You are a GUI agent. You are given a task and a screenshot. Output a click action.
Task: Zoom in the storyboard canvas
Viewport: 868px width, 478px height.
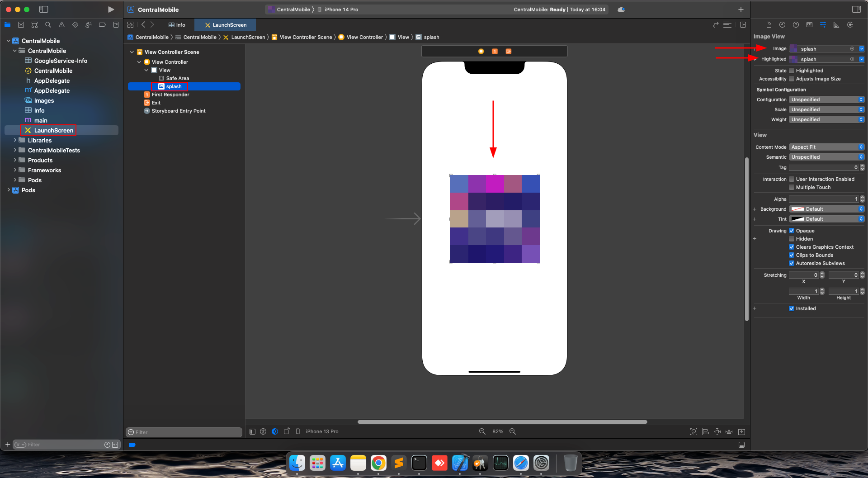pos(513,431)
